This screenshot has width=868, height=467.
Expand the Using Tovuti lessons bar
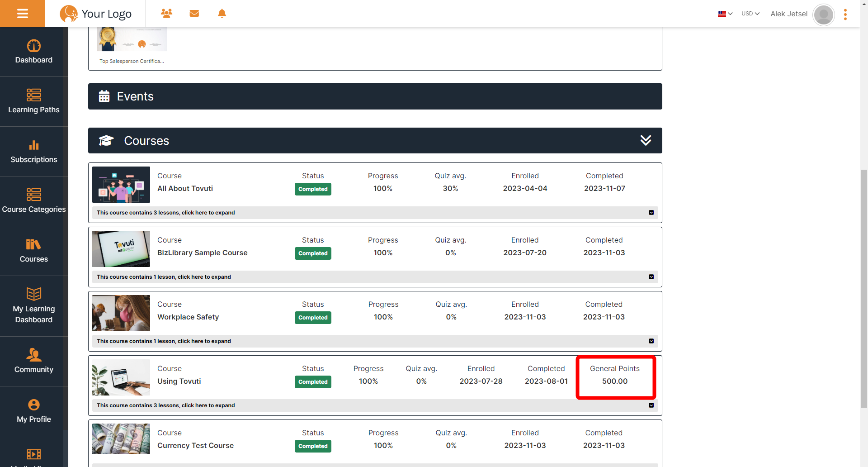pos(375,405)
